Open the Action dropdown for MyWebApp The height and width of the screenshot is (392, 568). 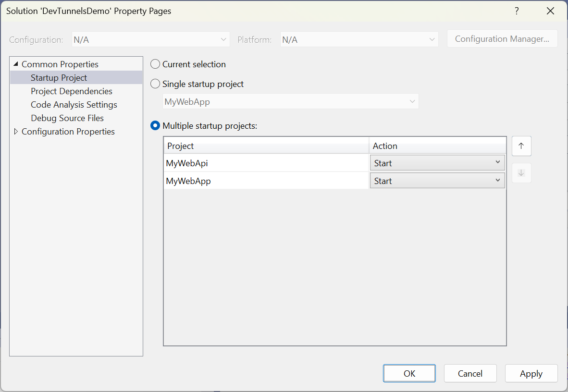(498, 180)
